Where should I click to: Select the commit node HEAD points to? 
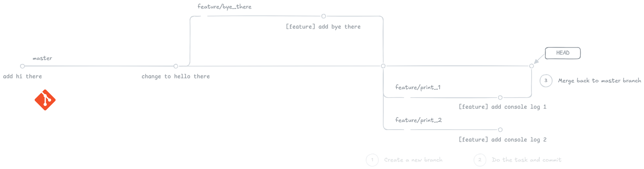(532, 66)
